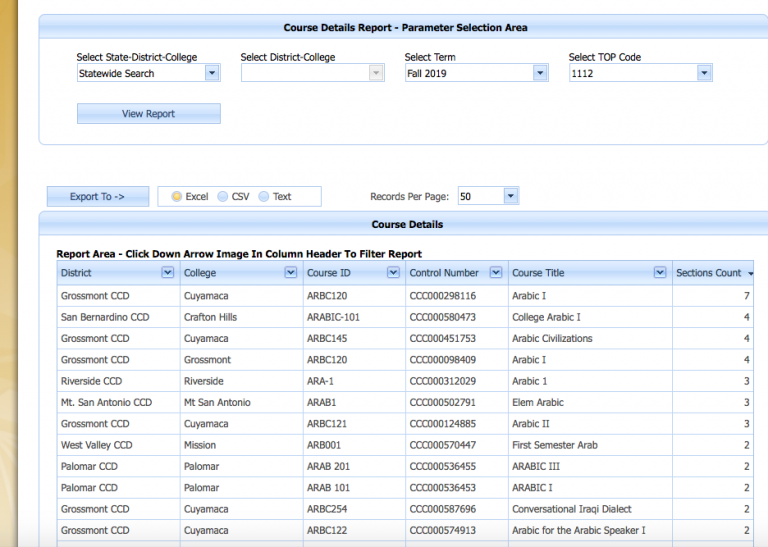Click the ARAB1 course ID
This screenshot has height=547, width=768.
pyautogui.click(x=321, y=403)
